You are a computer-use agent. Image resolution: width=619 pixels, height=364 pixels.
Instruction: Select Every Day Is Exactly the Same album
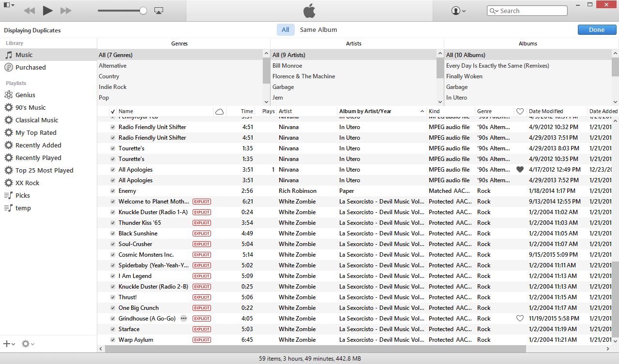(528, 66)
